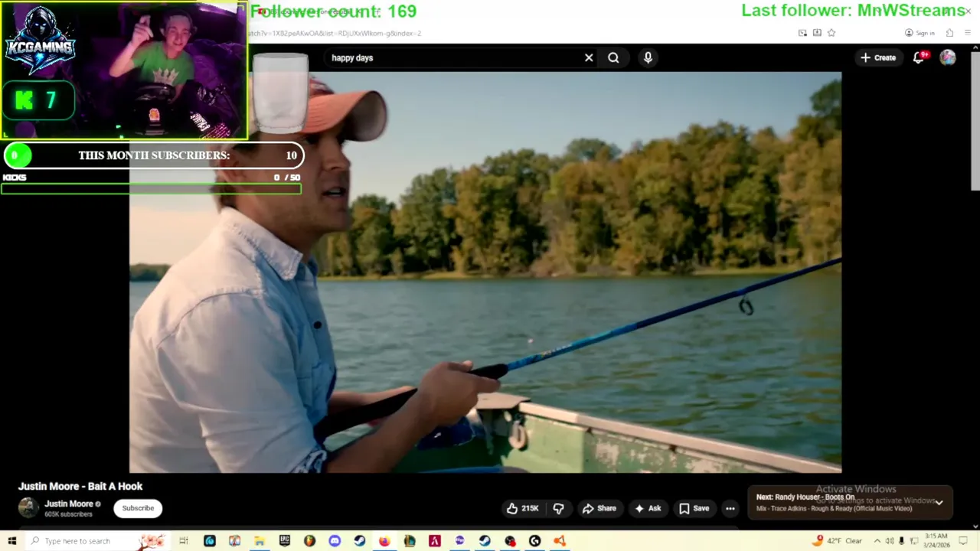
Task: Open the more actions three-dot menu
Action: pos(730,508)
